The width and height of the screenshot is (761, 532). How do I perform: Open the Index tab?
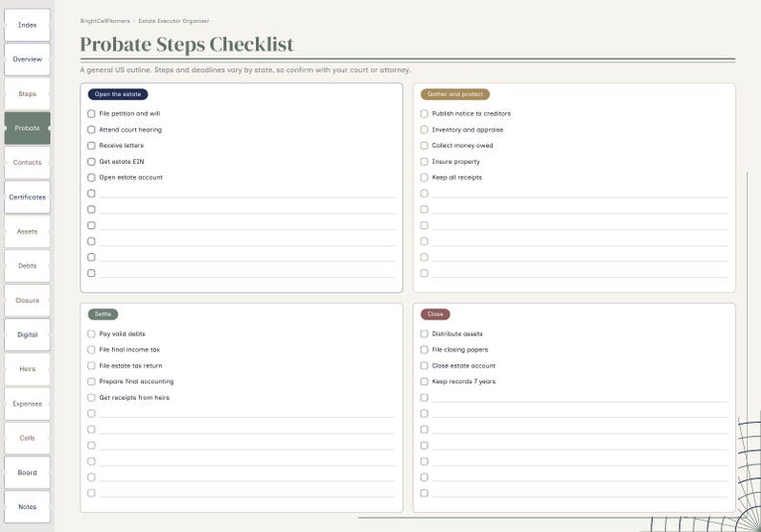pyautogui.click(x=27, y=25)
